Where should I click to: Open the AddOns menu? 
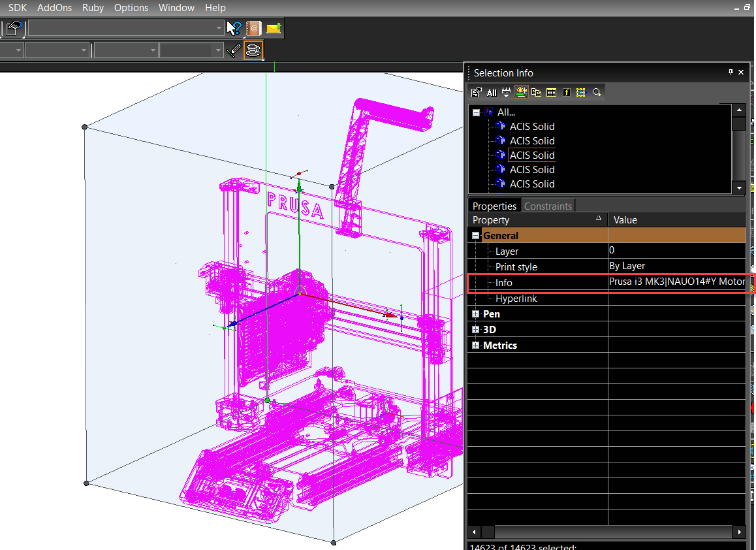pyautogui.click(x=54, y=8)
